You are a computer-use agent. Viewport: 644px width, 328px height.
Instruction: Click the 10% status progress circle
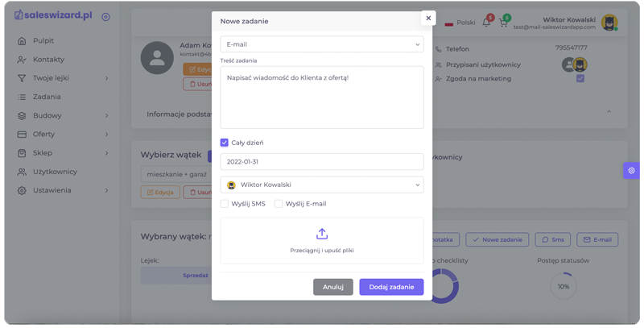pos(563,286)
